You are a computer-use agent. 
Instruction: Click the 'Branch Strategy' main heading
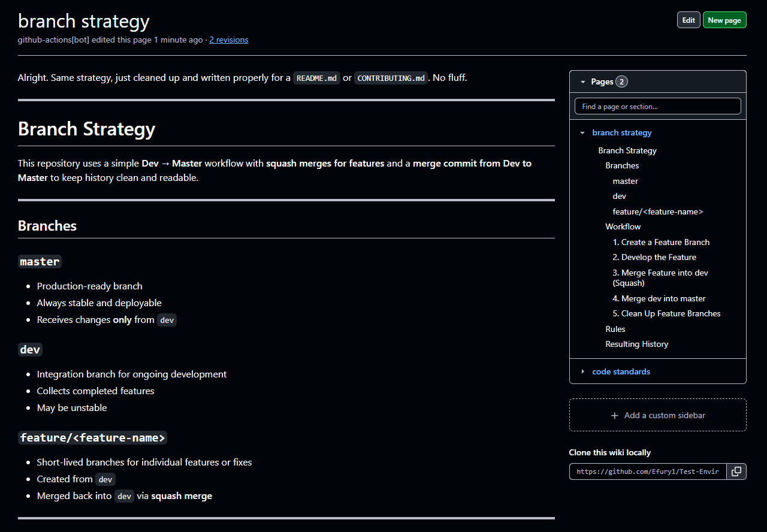click(87, 129)
